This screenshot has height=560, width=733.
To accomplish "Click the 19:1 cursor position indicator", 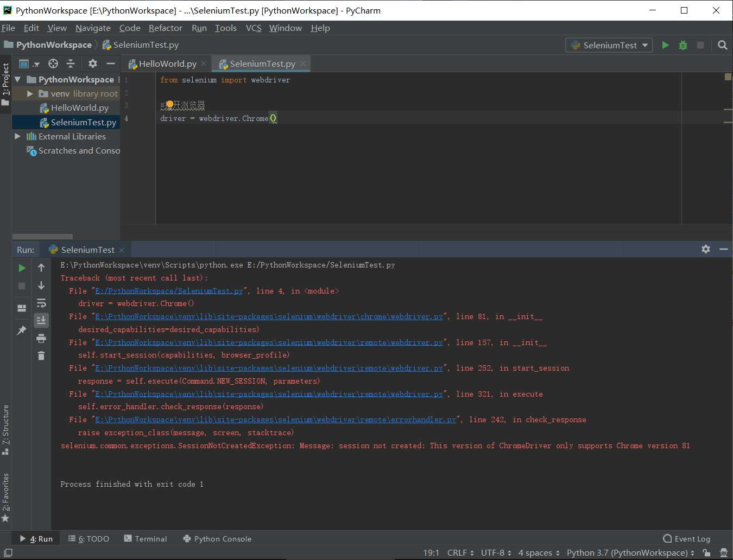I will pos(431,553).
